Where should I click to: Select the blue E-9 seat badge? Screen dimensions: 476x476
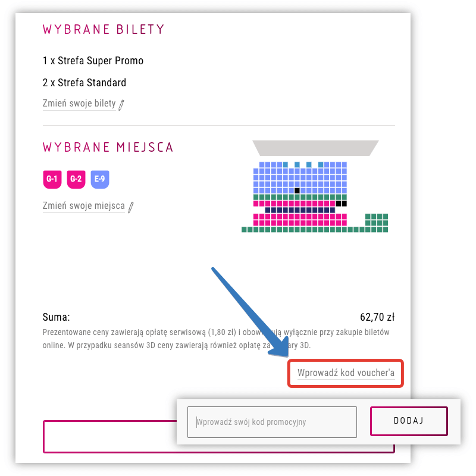pyautogui.click(x=99, y=179)
